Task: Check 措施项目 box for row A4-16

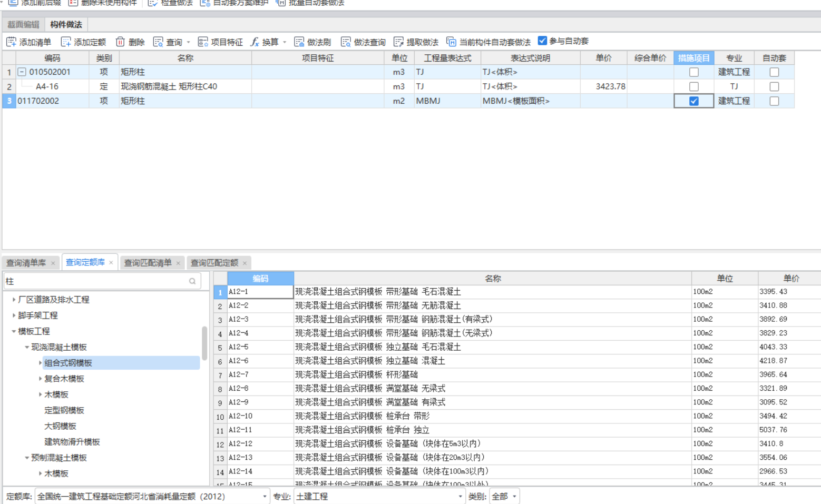Action: pyautogui.click(x=694, y=86)
